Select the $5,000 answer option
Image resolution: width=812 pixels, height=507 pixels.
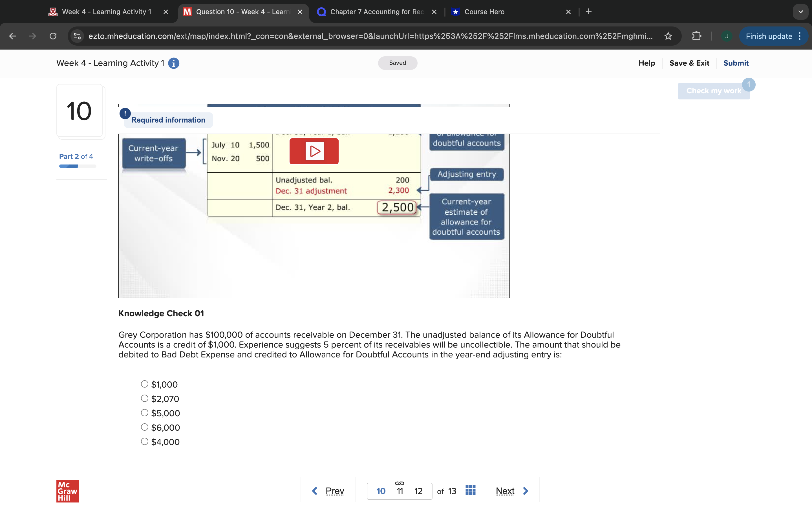145,413
